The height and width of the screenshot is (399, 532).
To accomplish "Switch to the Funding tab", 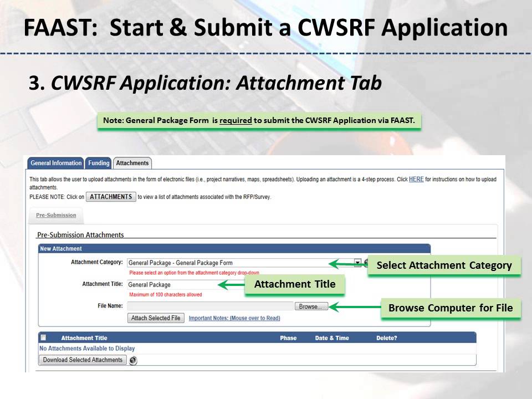I will (x=99, y=163).
